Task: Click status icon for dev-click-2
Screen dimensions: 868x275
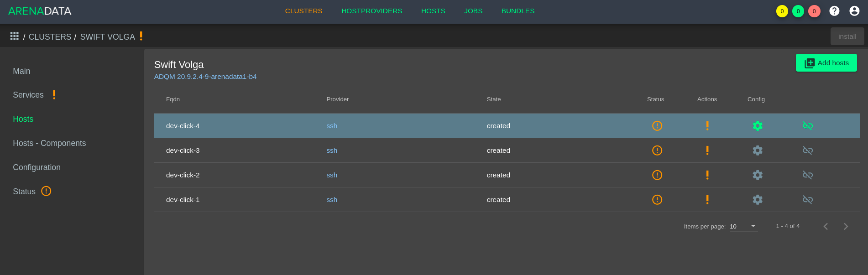Action: [x=657, y=175]
